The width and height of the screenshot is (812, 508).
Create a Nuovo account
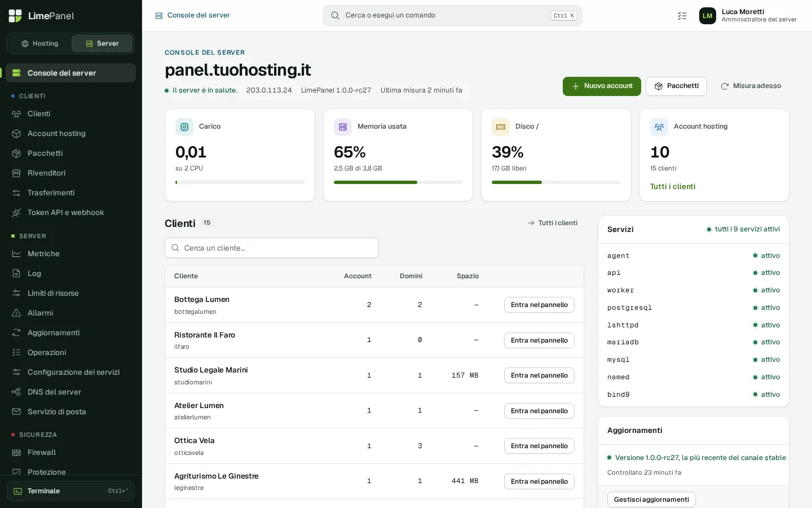click(602, 86)
